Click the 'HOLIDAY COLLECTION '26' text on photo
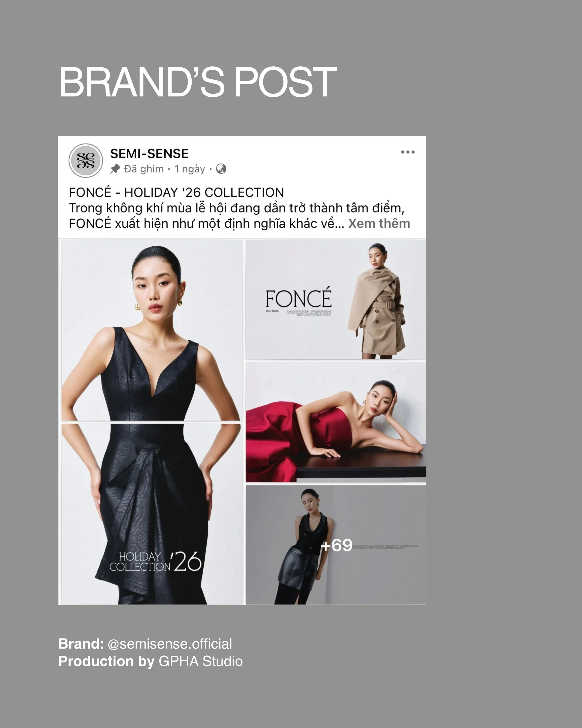 coord(155,562)
